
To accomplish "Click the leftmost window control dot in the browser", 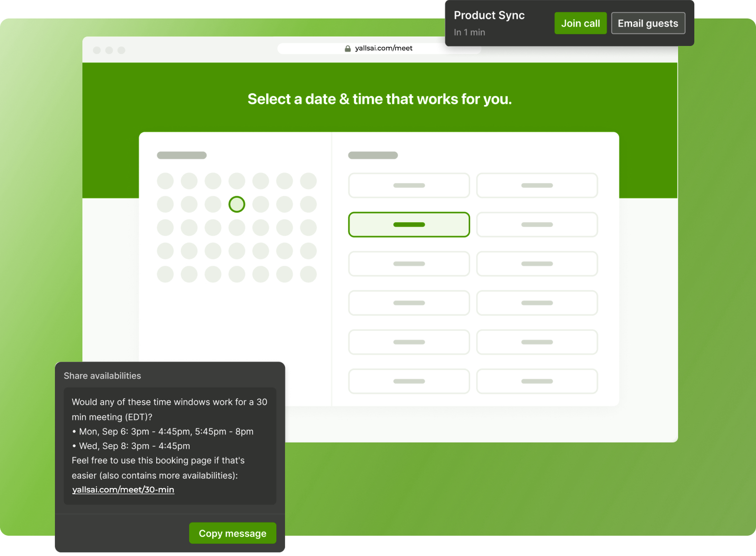I will click(97, 50).
